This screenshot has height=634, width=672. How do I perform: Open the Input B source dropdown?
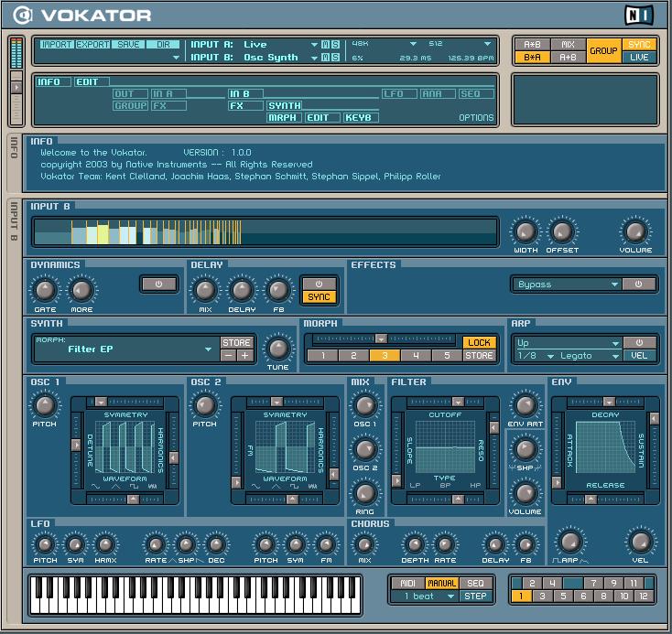pos(314,58)
